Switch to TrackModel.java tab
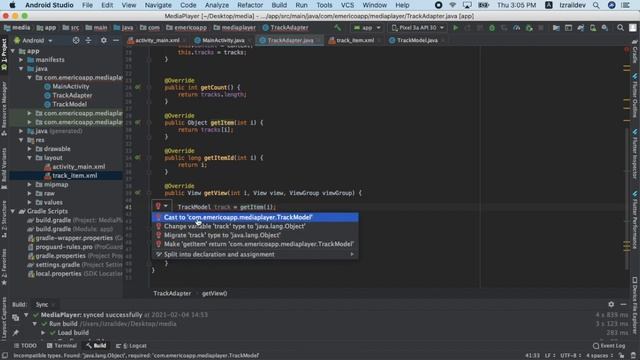 (x=417, y=40)
